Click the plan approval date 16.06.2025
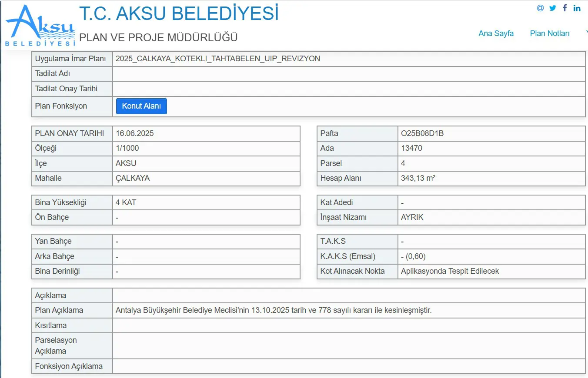The width and height of the screenshot is (588, 378). [135, 133]
